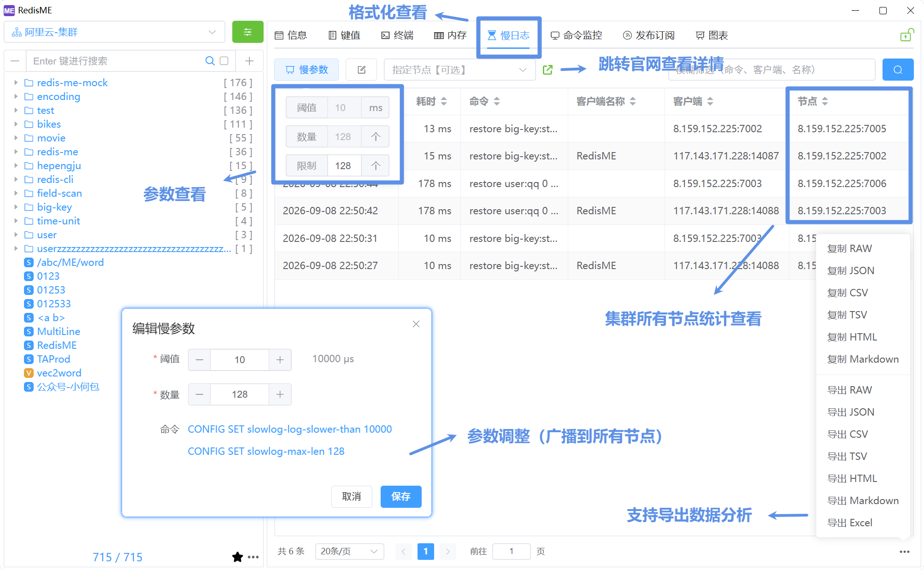Click the plus icon to add key

[249, 61]
